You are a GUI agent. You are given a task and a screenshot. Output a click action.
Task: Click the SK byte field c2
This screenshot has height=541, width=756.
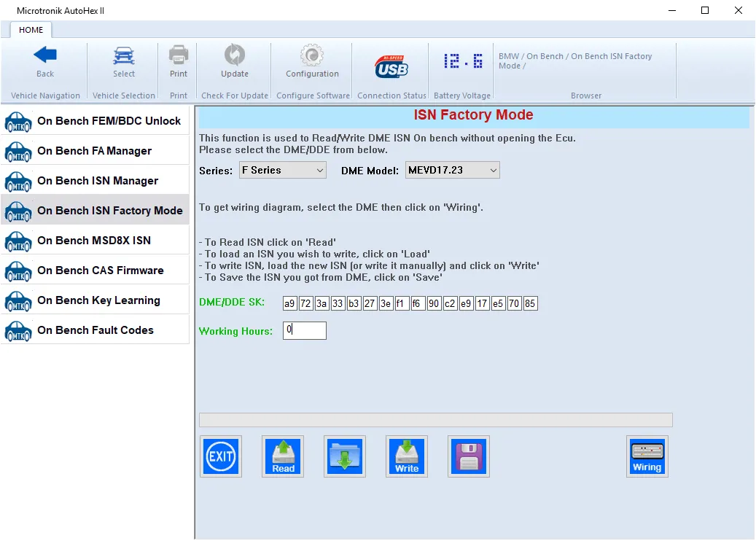coord(450,303)
